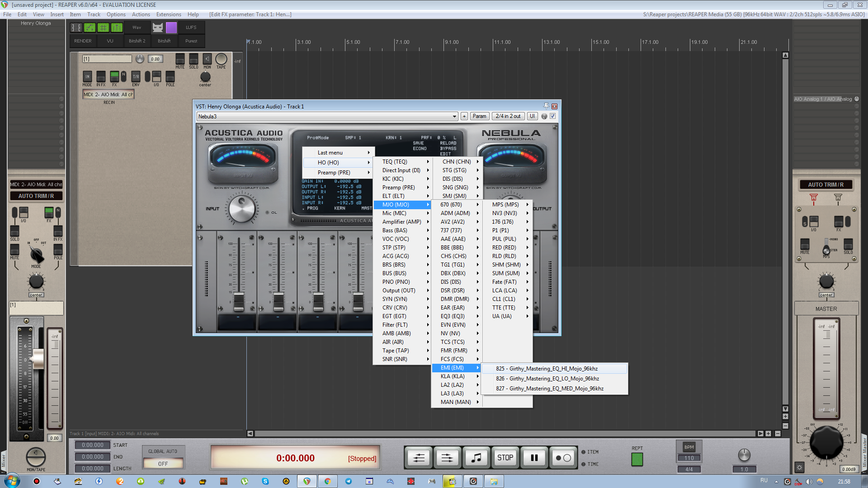Expand the Last menu submenu
Screen dimensions: 868x488
(338, 153)
